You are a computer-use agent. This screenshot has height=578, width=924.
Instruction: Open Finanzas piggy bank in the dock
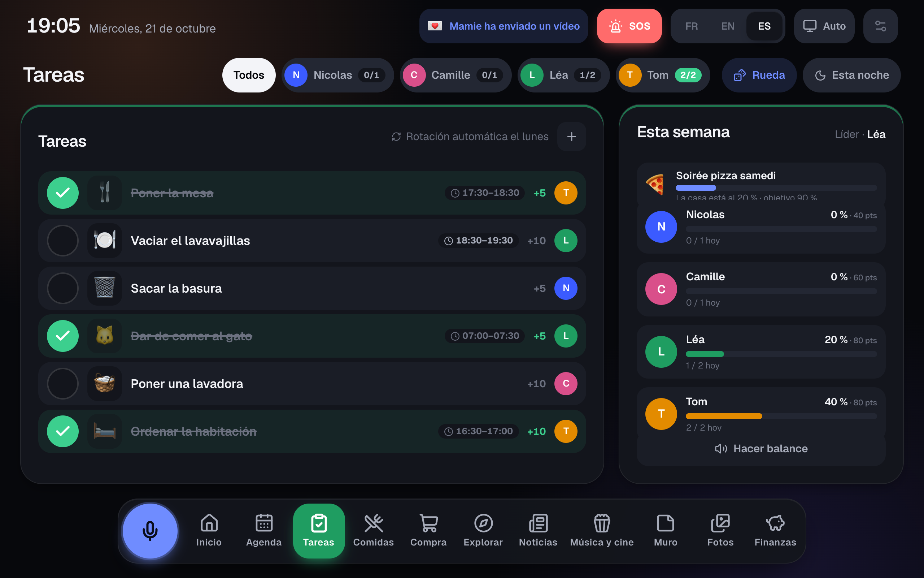point(775,531)
